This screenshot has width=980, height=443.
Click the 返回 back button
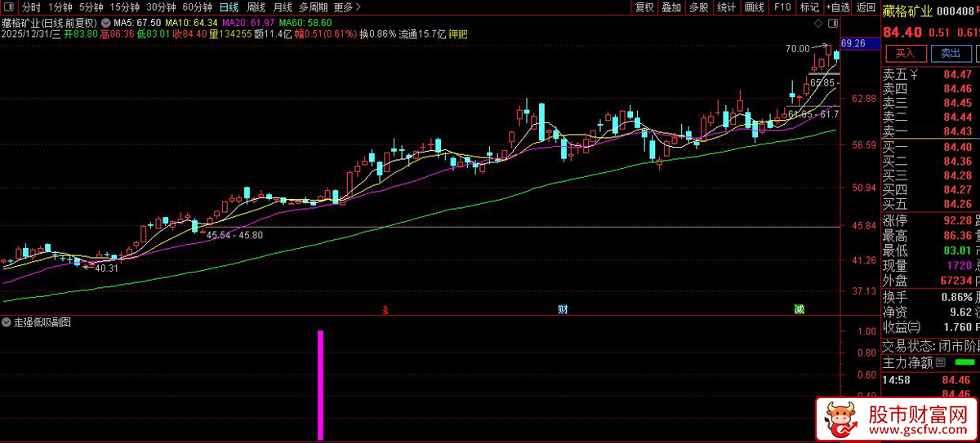[x=866, y=7]
